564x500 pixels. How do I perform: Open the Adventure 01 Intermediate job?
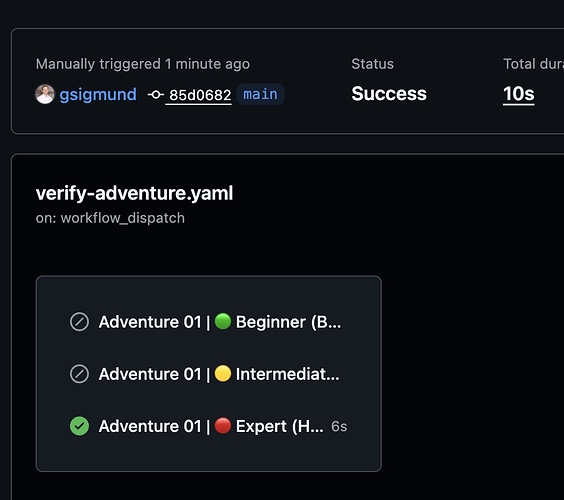(209, 374)
